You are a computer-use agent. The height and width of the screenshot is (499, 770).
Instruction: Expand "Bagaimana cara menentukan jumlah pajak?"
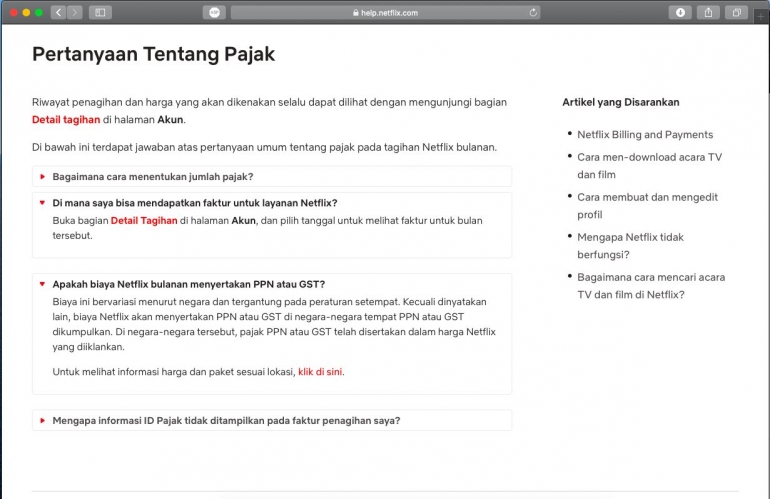pos(152,177)
